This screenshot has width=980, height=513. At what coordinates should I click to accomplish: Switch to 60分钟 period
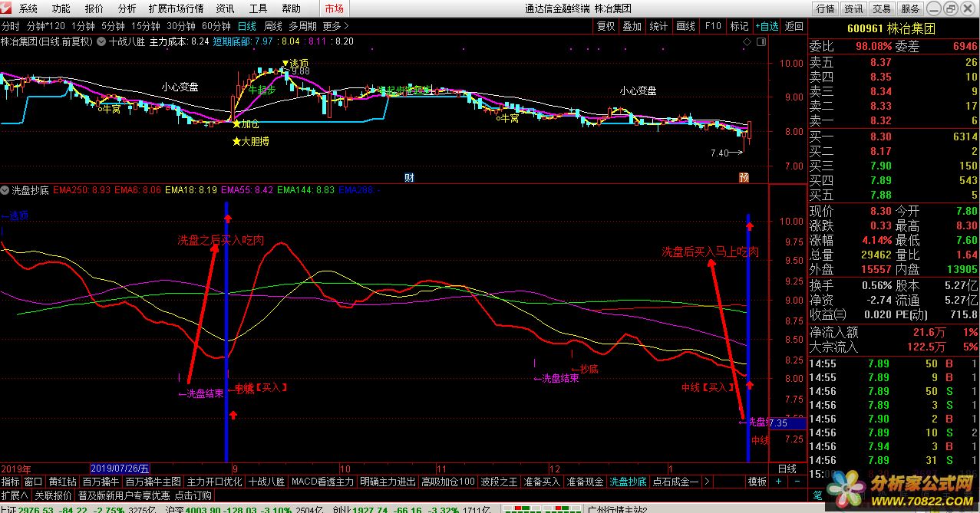tap(216, 26)
